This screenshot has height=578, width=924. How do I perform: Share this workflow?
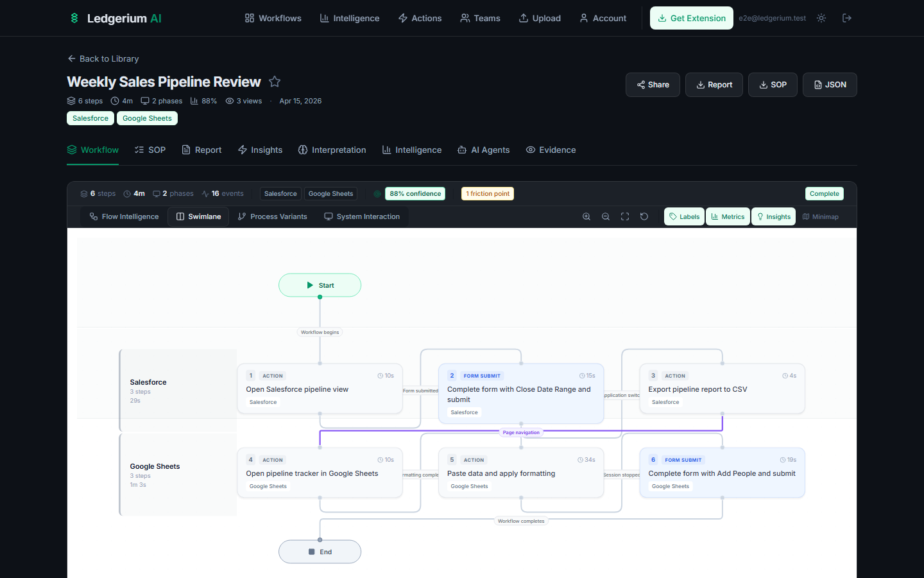click(653, 85)
